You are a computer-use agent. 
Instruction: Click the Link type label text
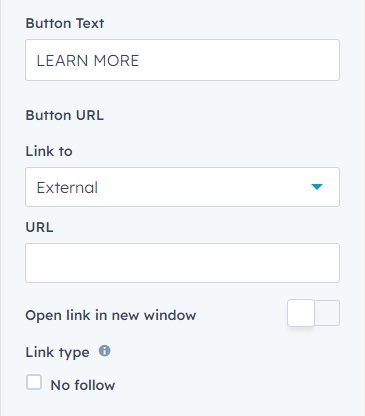57,352
